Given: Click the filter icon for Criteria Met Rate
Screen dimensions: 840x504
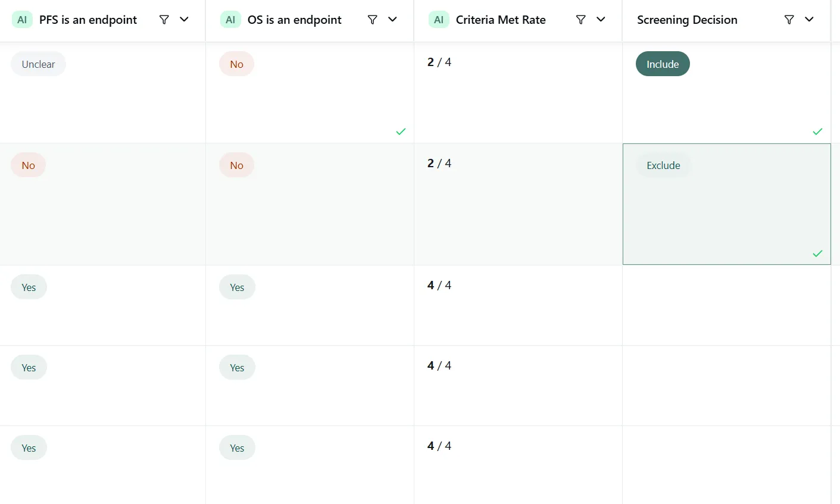Looking at the screenshot, I should [581, 20].
